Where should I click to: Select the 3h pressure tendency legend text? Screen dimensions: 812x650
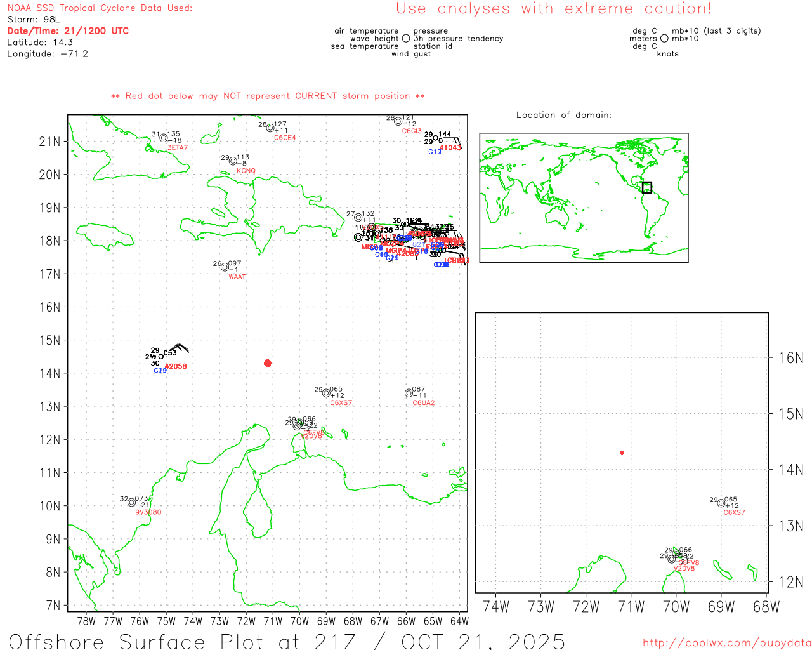(x=459, y=39)
